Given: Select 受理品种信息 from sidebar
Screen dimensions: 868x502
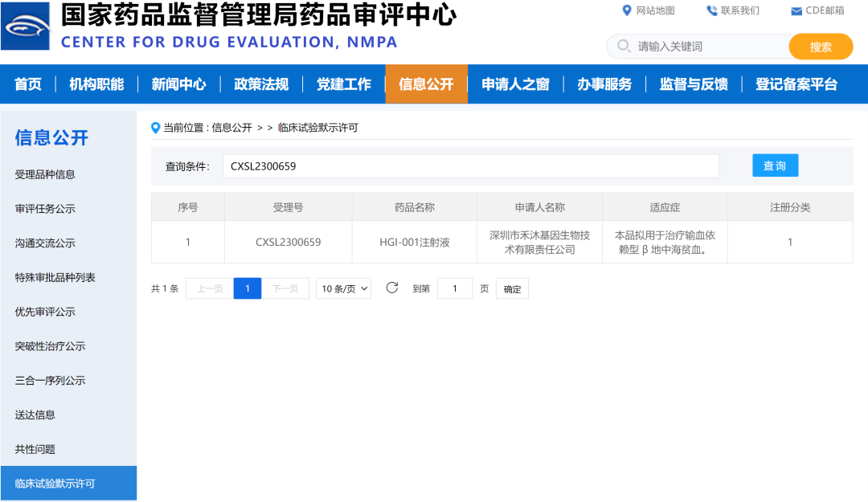Looking at the screenshot, I should click(50, 173).
